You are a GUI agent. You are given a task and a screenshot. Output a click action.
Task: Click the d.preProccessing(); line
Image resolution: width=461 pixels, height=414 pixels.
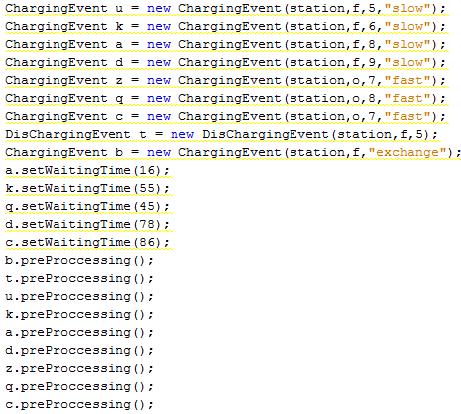coord(79,351)
